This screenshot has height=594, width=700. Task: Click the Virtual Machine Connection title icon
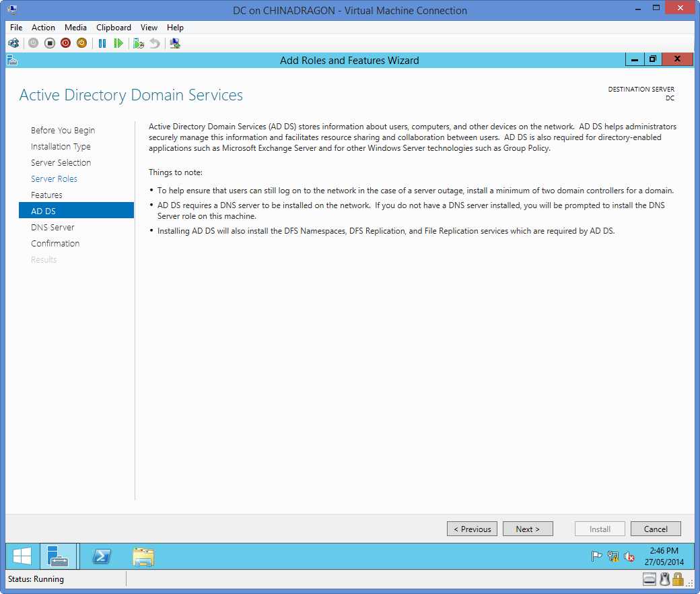tap(13, 9)
